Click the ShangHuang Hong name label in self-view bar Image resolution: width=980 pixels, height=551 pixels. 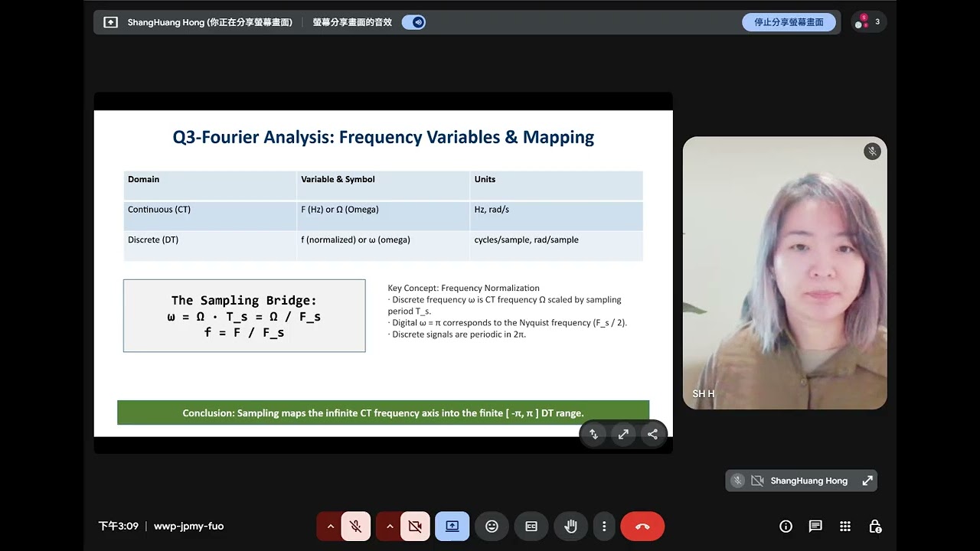click(809, 481)
